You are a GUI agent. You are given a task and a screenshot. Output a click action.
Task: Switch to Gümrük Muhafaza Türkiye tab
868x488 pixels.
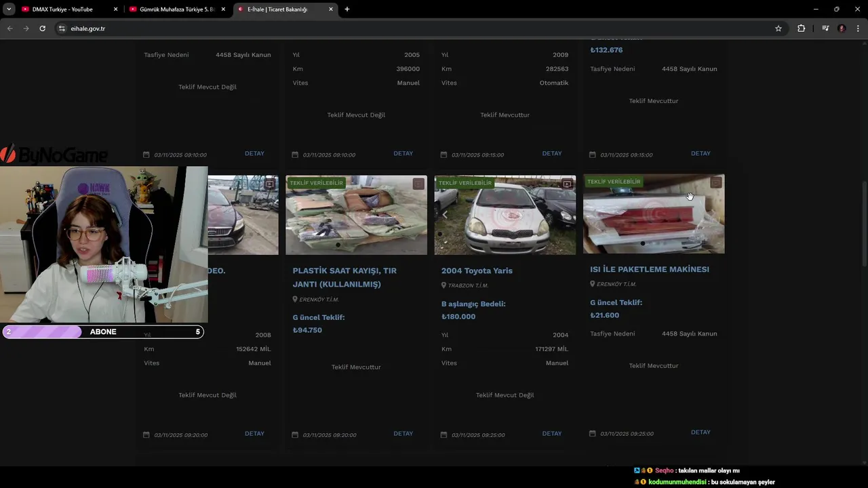tap(176, 9)
